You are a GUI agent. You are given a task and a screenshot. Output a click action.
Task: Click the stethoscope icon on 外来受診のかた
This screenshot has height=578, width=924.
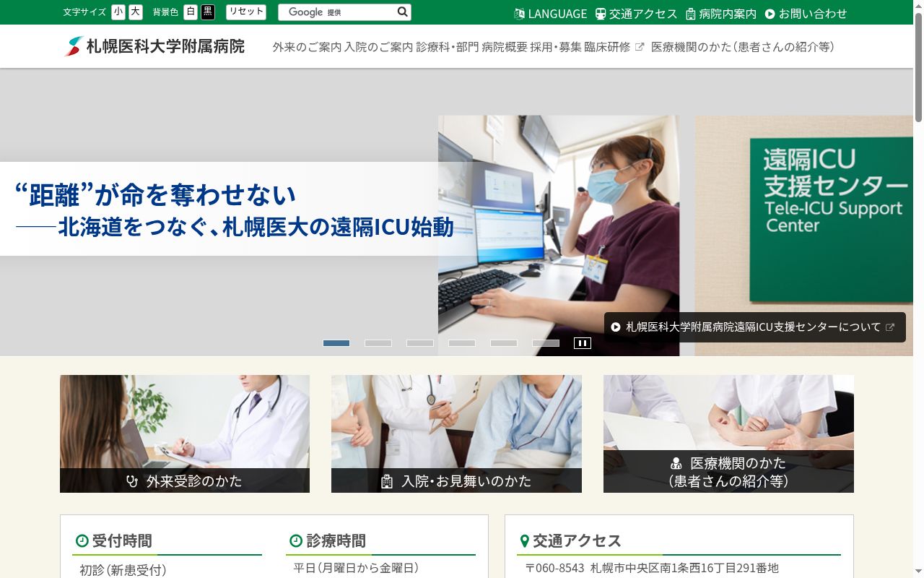point(132,481)
